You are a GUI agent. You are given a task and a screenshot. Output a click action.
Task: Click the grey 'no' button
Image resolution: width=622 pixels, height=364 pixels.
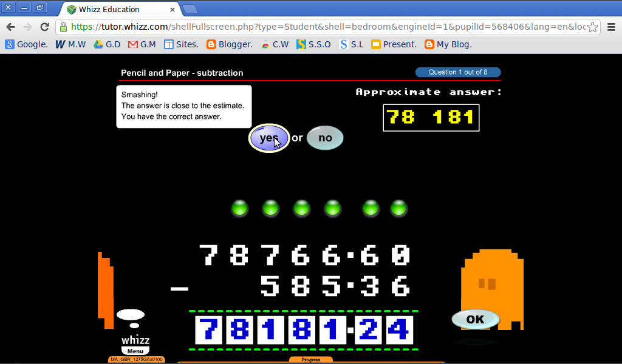pyautogui.click(x=325, y=138)
